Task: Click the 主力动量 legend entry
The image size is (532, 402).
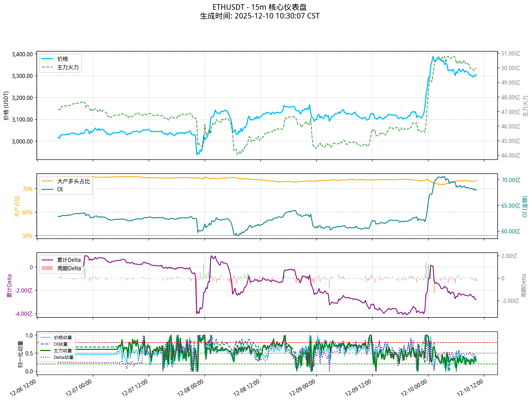Action: coord(63,351)
